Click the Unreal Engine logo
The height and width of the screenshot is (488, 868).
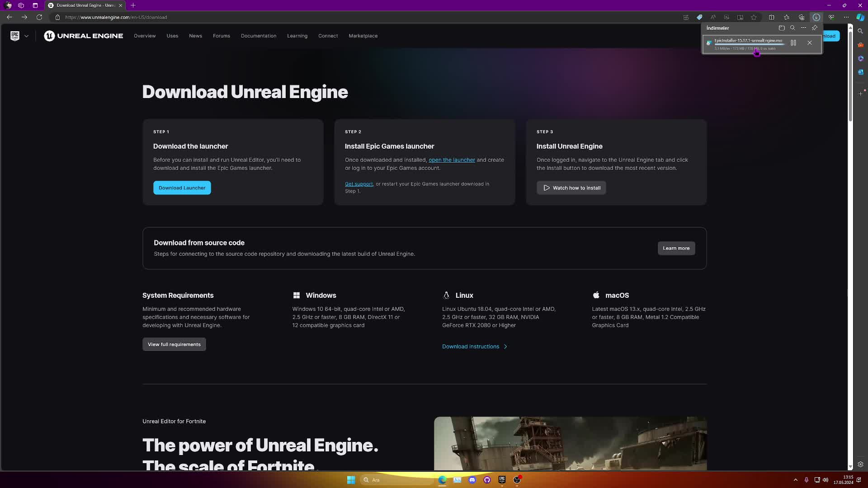pyautogui.click(x=83, y=36)
